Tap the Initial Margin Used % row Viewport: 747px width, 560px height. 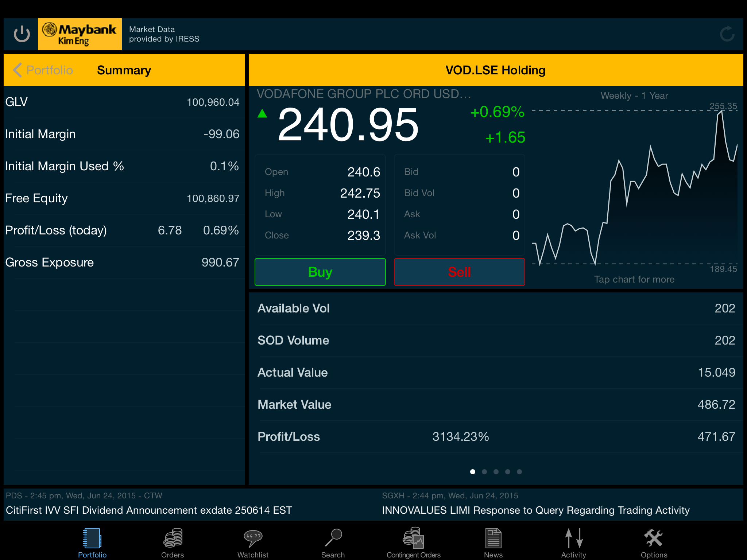pyautogui.click(x=124, y=166)
